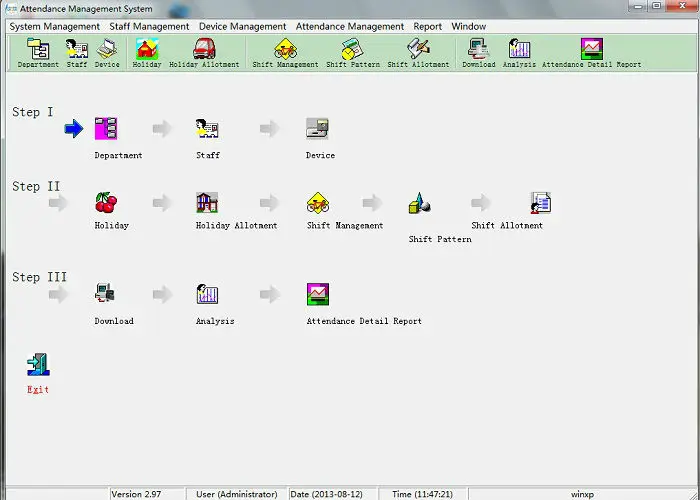Open the Shift Pattern icon in Step II

click(x=420, y=204)
